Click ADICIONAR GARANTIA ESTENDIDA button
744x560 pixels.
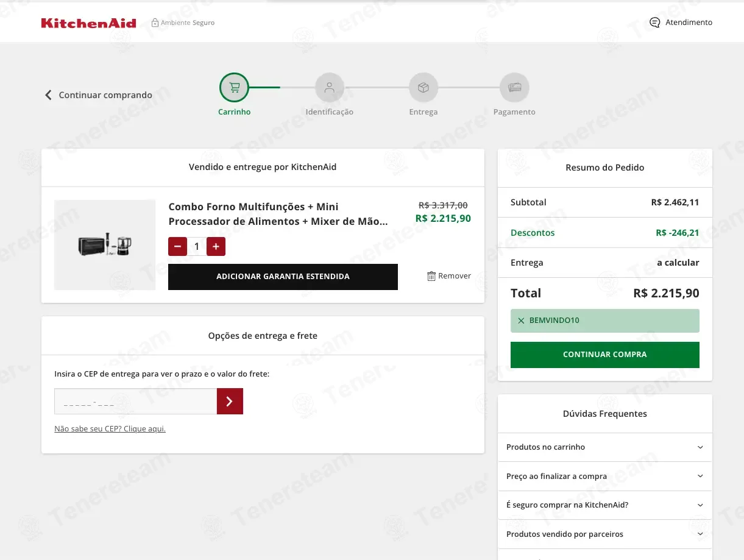point(283,277)
